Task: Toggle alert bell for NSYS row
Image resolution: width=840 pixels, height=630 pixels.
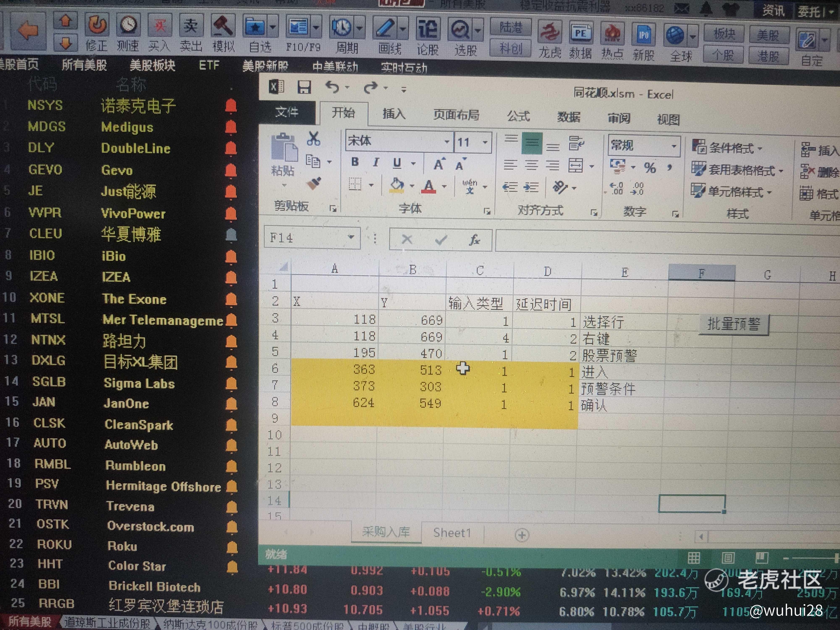Action: tap(231, 106)
